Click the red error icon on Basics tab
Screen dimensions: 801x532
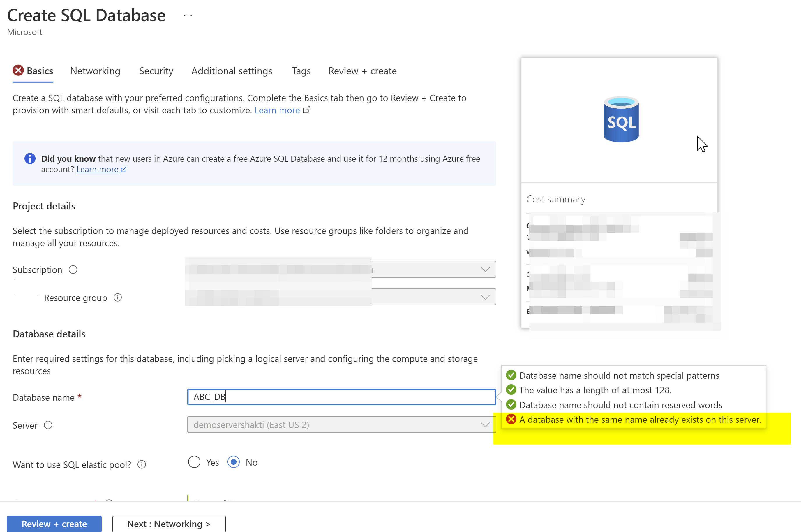(18, 71)
